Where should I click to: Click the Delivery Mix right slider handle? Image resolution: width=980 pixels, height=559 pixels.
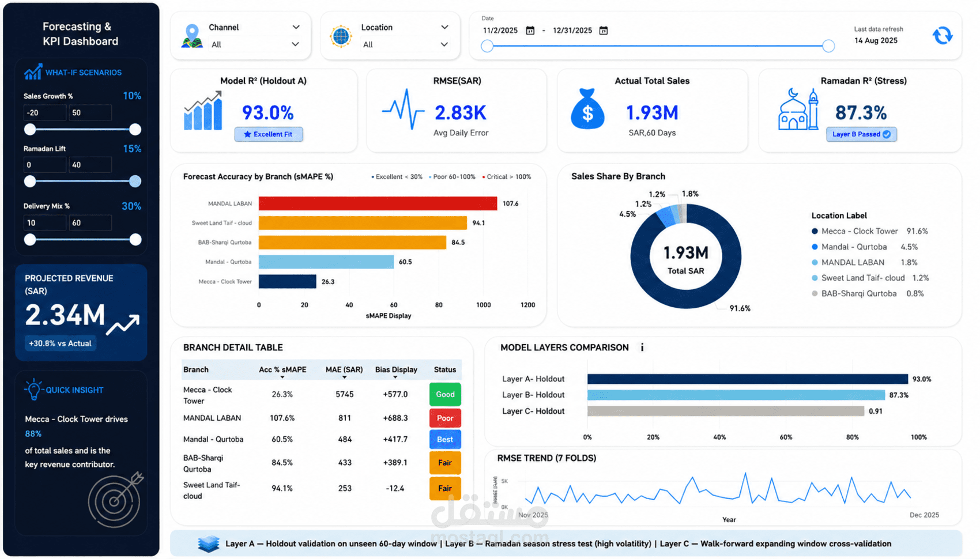tap(135, 240)
